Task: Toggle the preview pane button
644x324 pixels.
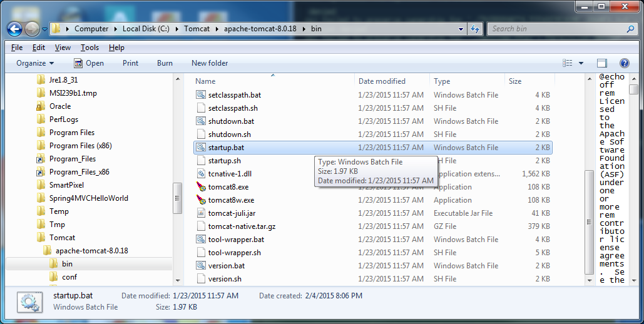Action: (x=602, y=63)
